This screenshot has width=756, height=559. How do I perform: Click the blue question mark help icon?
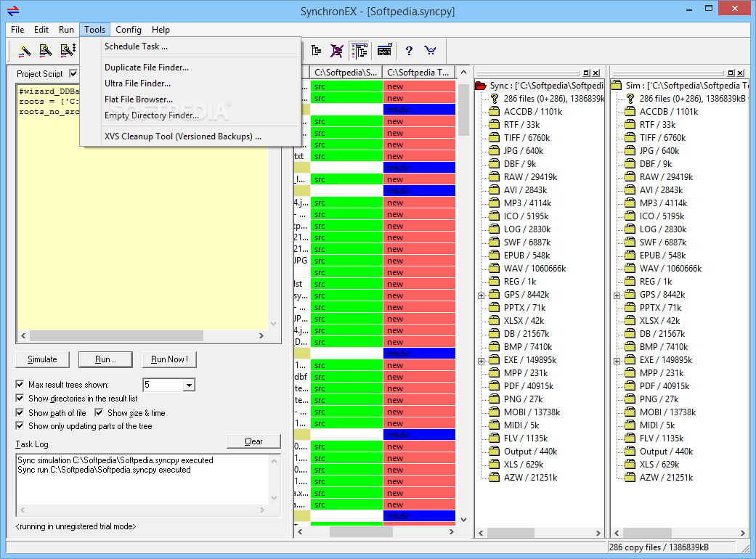[409, 51]
